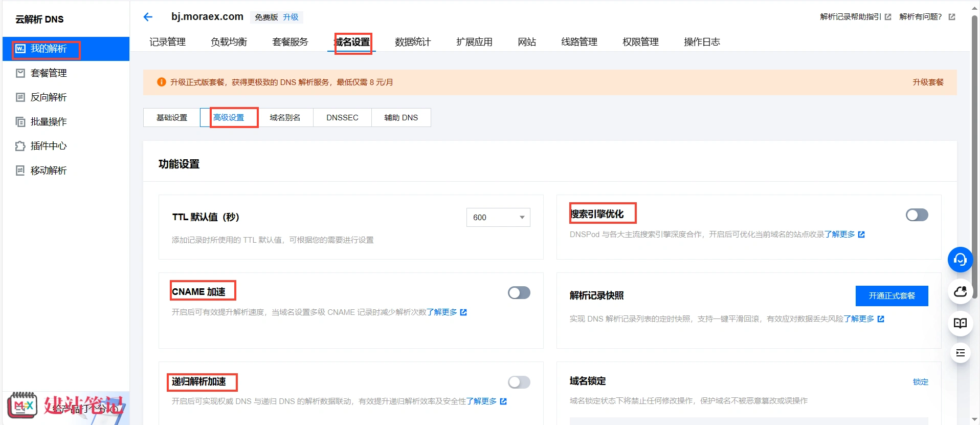Select the 域名别名 sub-tab
The width and height of the screenshot is (980, 425).
tap(285, 118)
